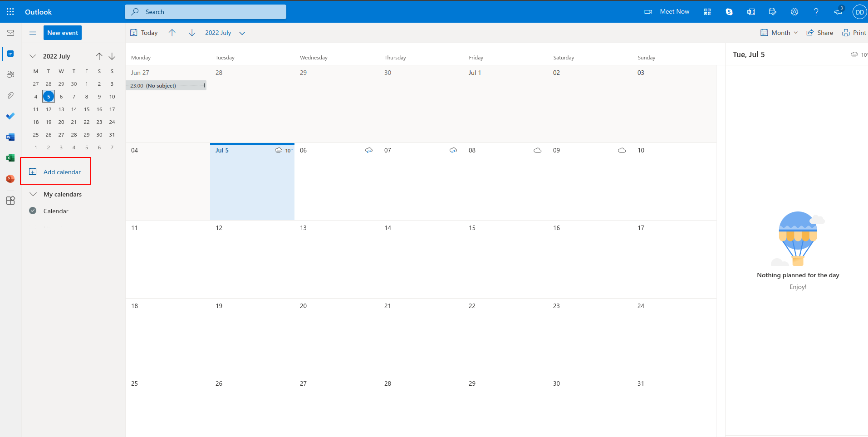This screenshot has height=437, width=868.
Task: Click weather icon beside Tue, Jul 5 header
Action: pyautogui.click(x=854, y=54)
